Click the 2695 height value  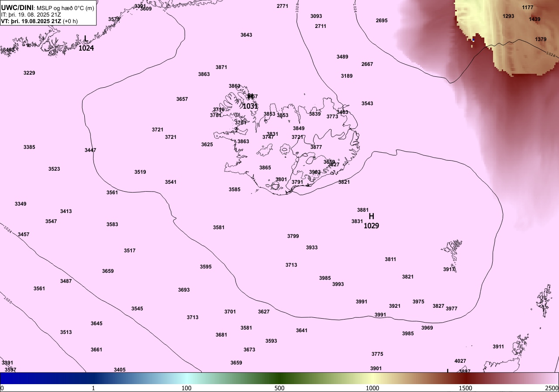click(x=382, y=21)
